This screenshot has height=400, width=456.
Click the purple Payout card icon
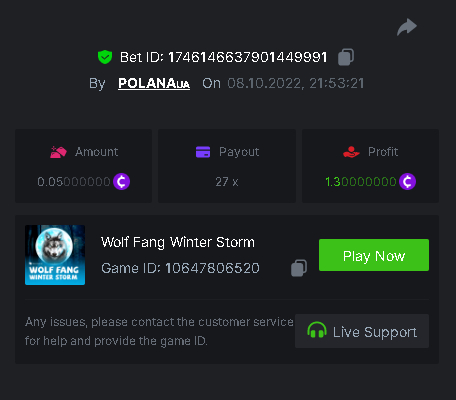click(x=203, y=152)
